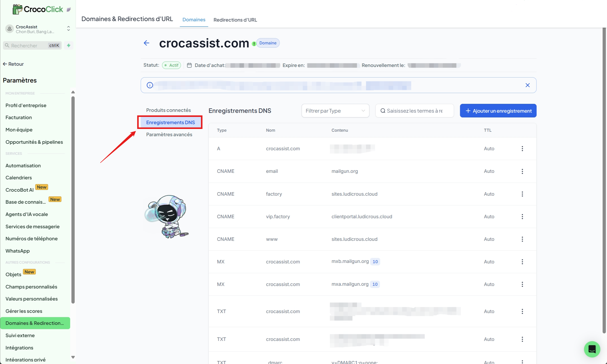The image size is (607, 364).
Task: Focus the Rechercher search box in sidebar
Action: coord(32,45)
